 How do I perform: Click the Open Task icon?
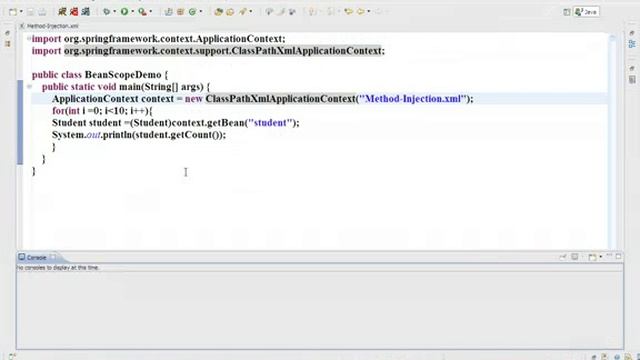(230, 12)
